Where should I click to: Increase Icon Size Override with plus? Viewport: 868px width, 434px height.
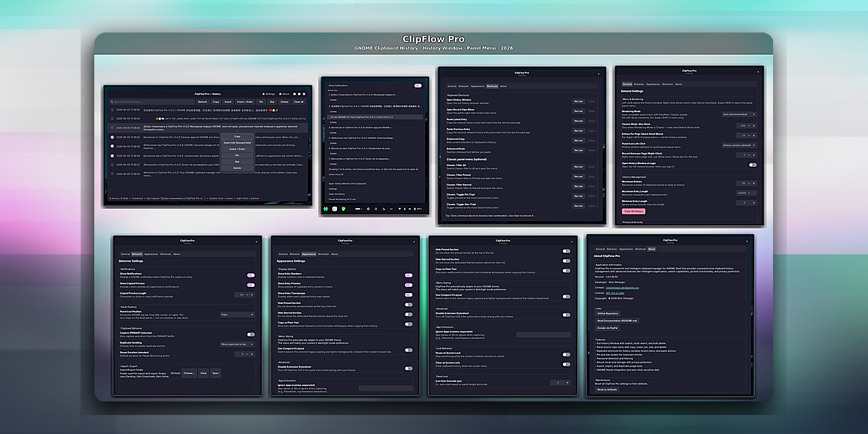[x=568, y=382]
